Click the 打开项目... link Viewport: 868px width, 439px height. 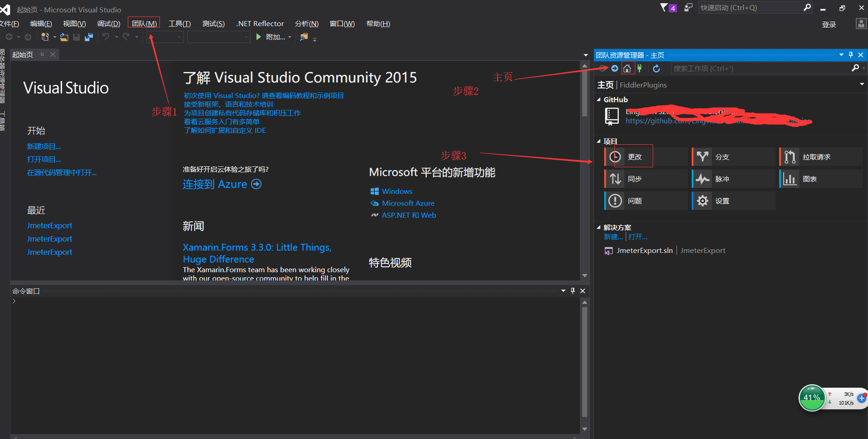coord(44,159)
